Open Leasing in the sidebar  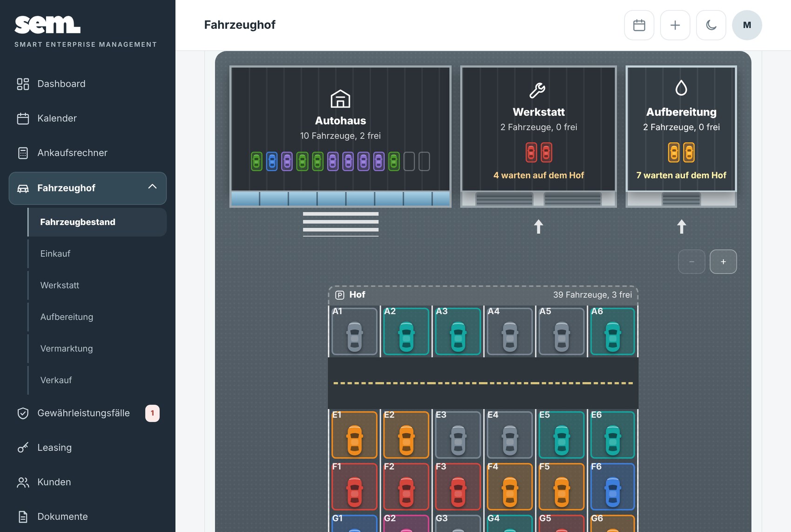87,447
